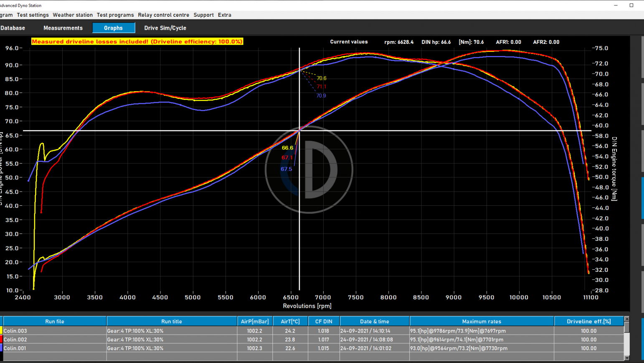Open the Relay control centre menu
The height and width of the screenshot is (363, 644).
pyautogui.click(x=163, y=15)
